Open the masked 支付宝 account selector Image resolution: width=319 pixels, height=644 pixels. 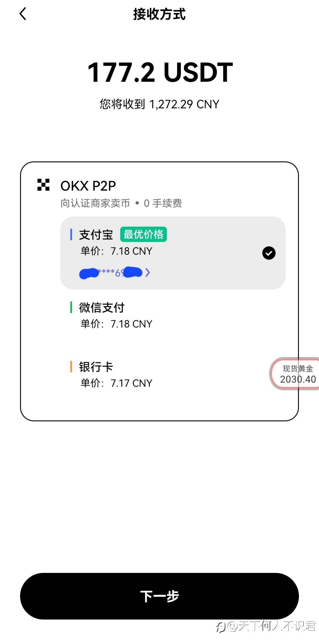pyautogui.click(x=111, y=273)
